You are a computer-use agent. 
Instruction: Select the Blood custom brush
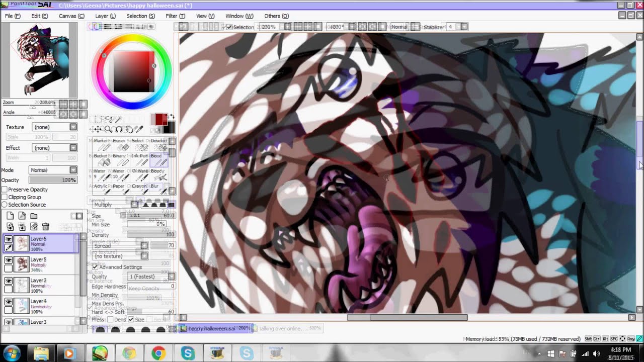click(x=158, y=160)
